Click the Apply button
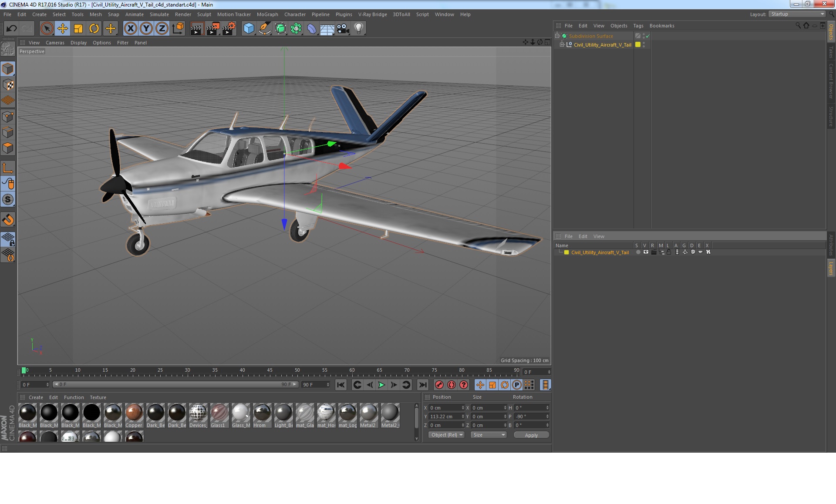This screenshot has width=836, height=504. click(531, 435)
